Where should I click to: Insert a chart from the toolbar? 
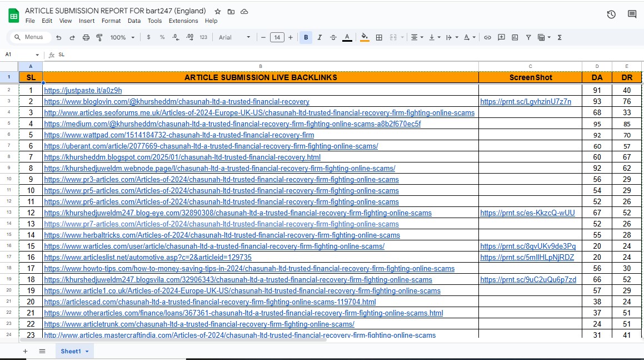click(x=515, y=37)
